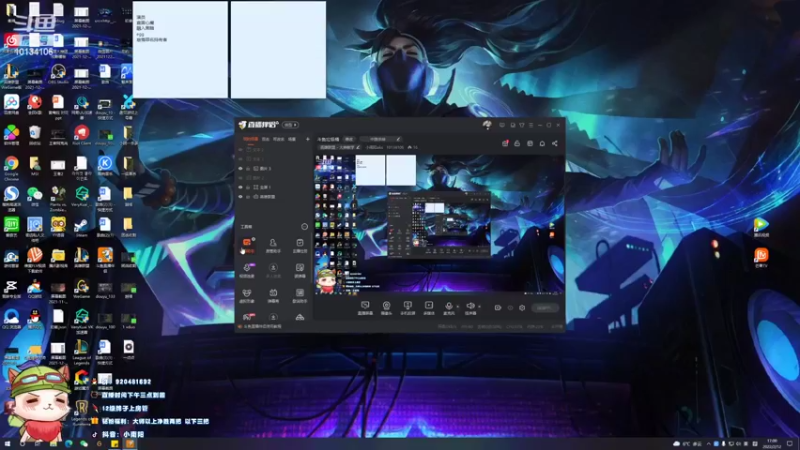The image size is (800, 450).
Task: Add a screen capture source
Action: coord(365,308)
